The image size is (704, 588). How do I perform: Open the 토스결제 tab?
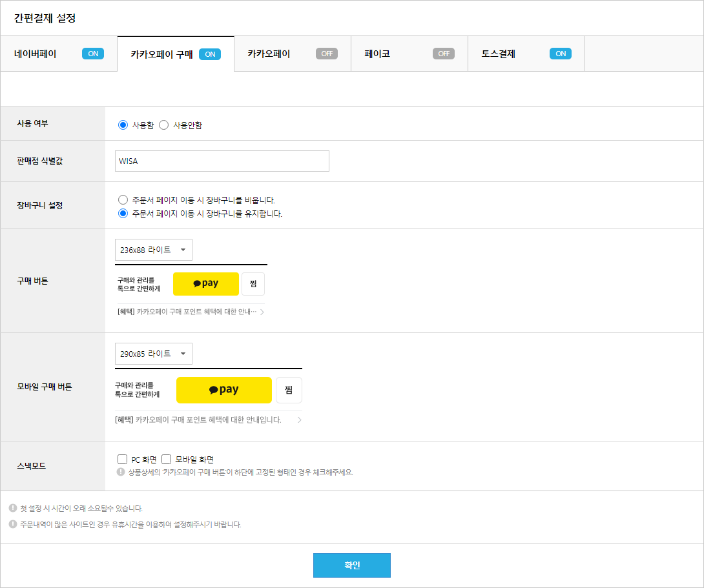(526, 54)
